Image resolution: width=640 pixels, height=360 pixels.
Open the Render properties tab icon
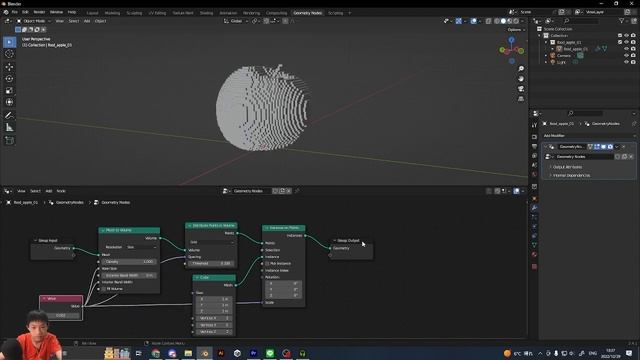[x=534, y=137]
